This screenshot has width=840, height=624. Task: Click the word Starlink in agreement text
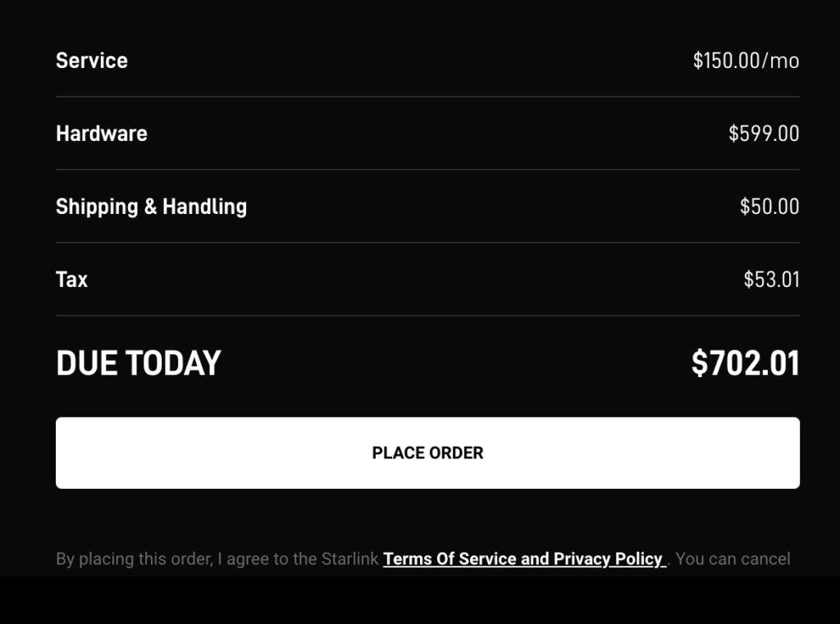tap(349, 559)
